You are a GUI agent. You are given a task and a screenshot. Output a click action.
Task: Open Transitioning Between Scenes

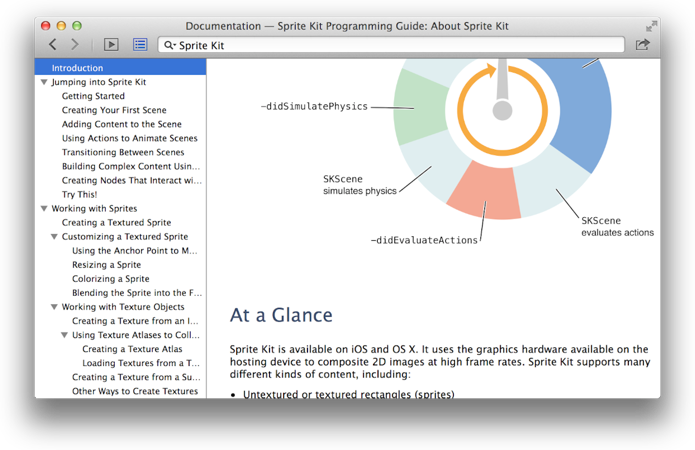click(x=123, y=153)
